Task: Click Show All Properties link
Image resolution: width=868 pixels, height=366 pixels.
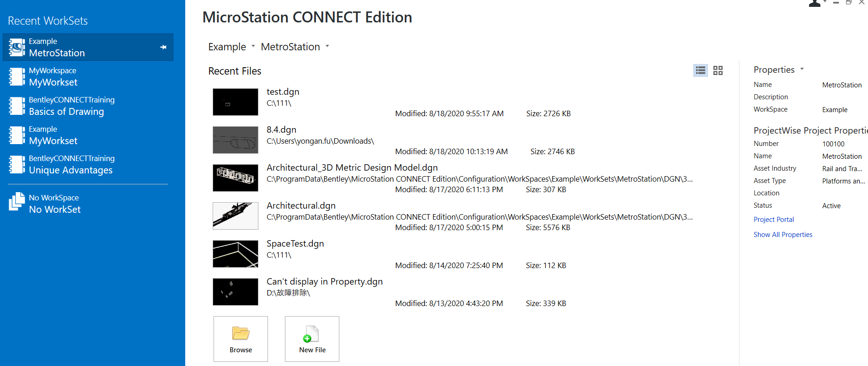Action: [782, 235]
